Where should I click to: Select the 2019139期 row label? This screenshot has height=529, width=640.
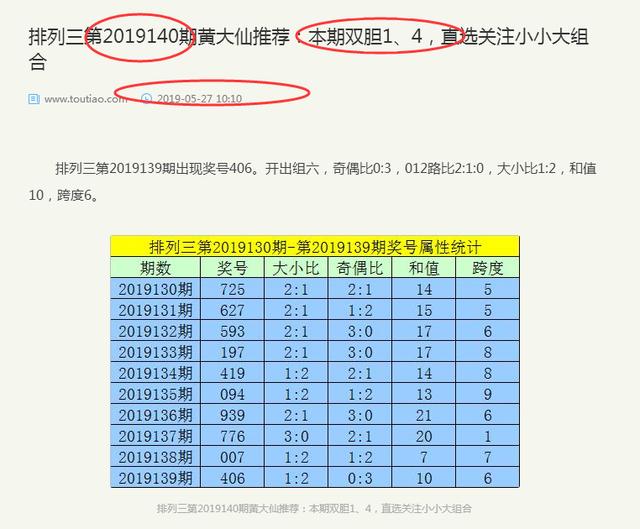pos(156,478)
